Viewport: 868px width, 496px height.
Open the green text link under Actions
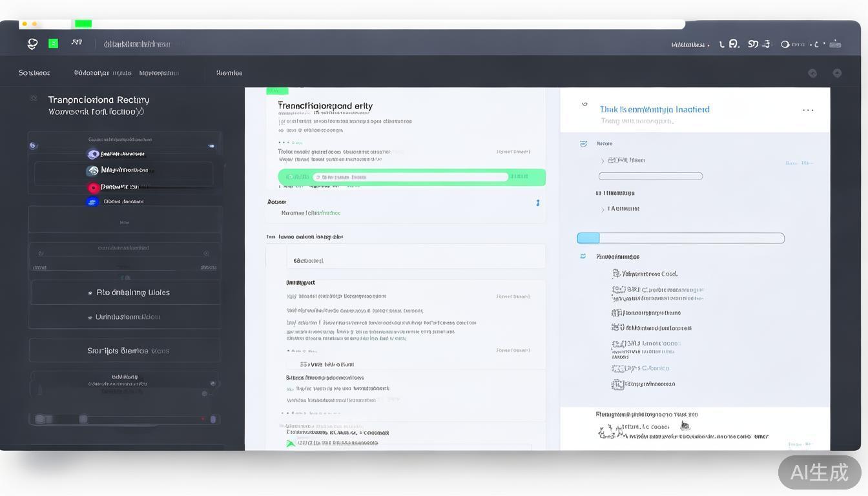309,212
